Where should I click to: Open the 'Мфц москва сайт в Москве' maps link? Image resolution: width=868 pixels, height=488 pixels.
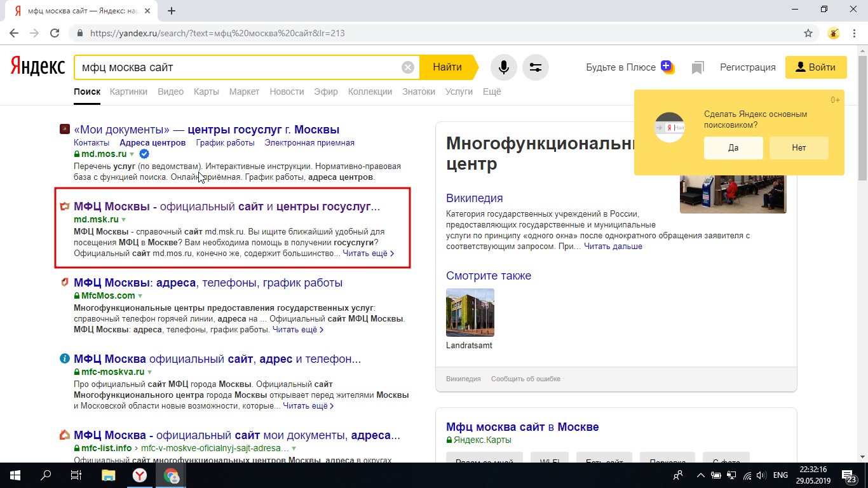pyautogui.click(x=522, y=427)
